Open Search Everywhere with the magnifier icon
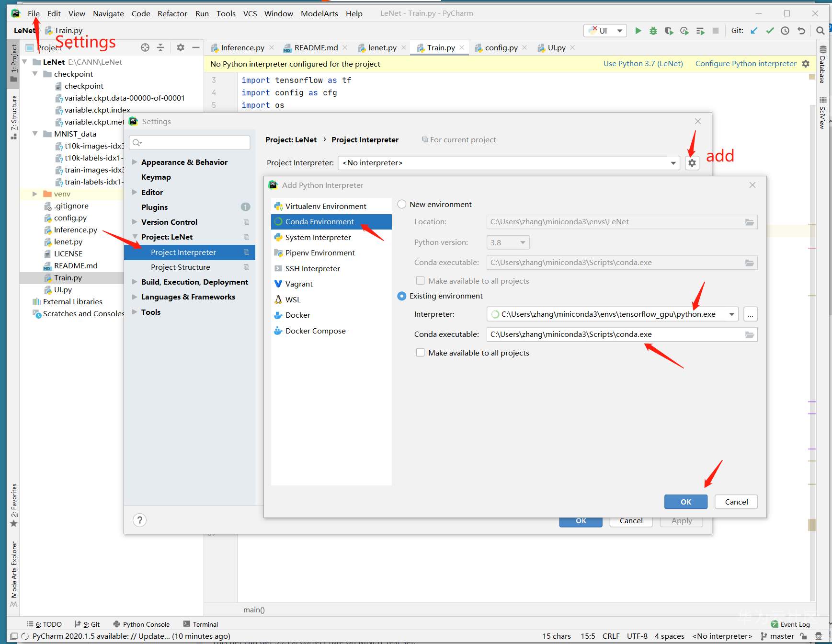The height and width of the screenshot is (644, 832). click(x=820, y=31)
